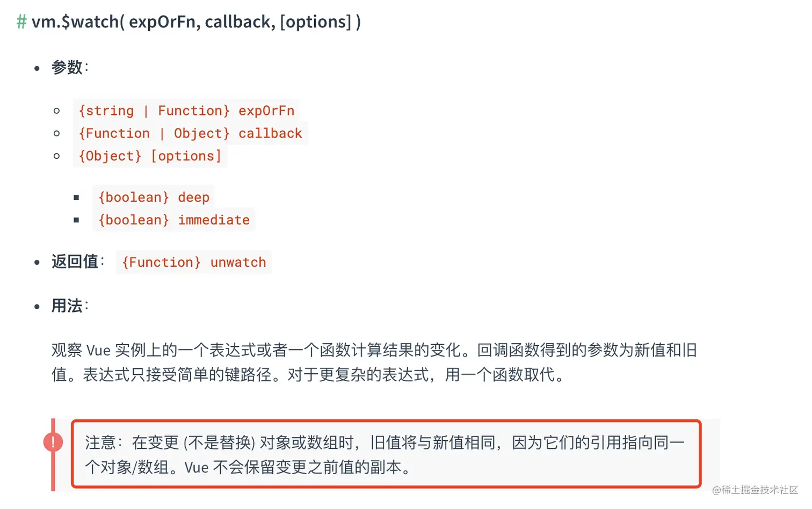Click the square bullet beside deep option
812x509 pixels.
76,198
